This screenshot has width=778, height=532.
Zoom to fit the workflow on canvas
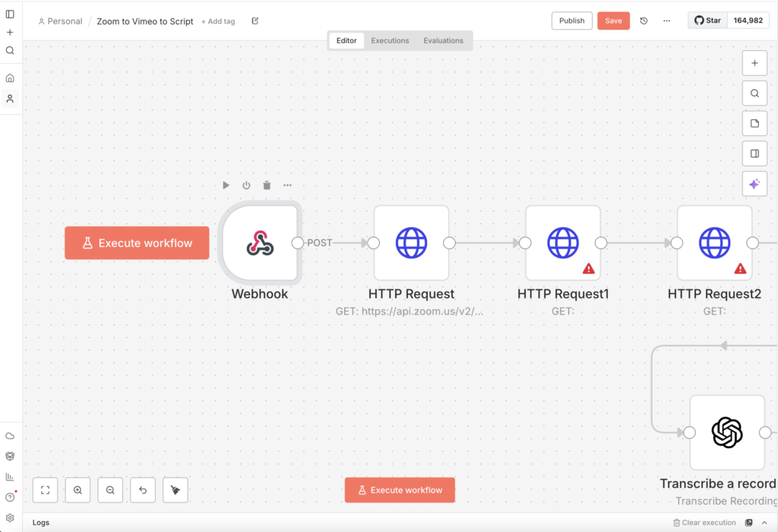pyautogui.click(x=45, y=489)
